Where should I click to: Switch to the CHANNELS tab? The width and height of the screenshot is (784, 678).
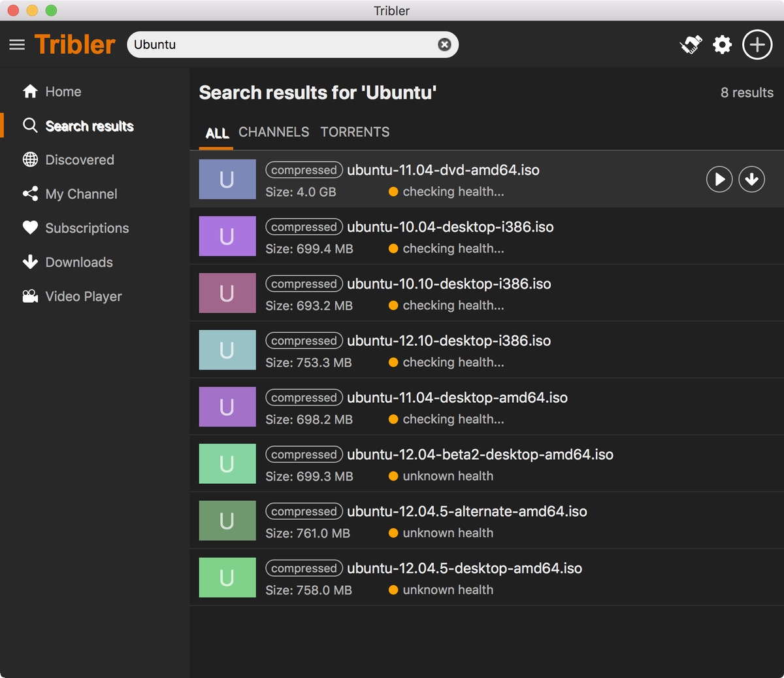[274, 132]
